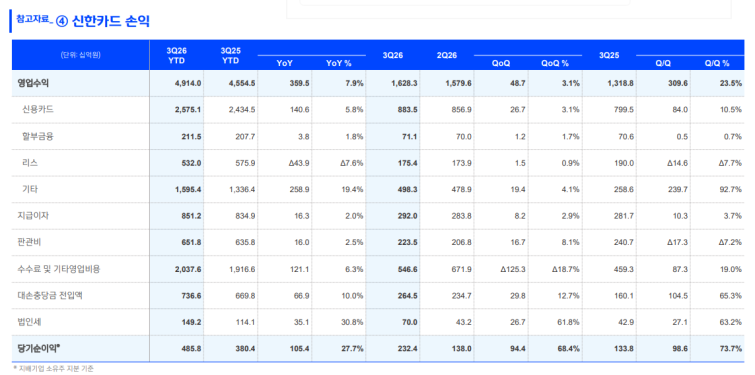Click the title '신한카드 손익'
Screen dimensions: 755x375
coord(111,21)
